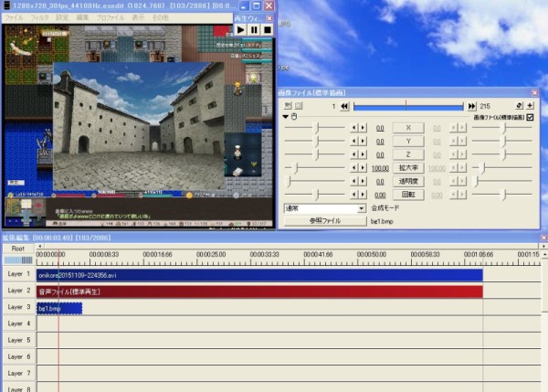Start playback in the 再生 window
Image resolution: width=548 pixels, height=392 pixels.
[240, 30]
